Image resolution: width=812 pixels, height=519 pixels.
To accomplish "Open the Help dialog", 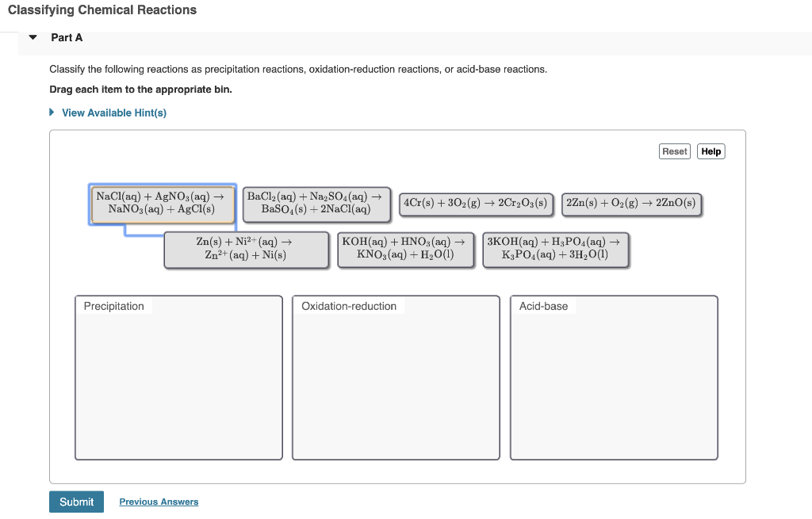I will tap(710, 151).
